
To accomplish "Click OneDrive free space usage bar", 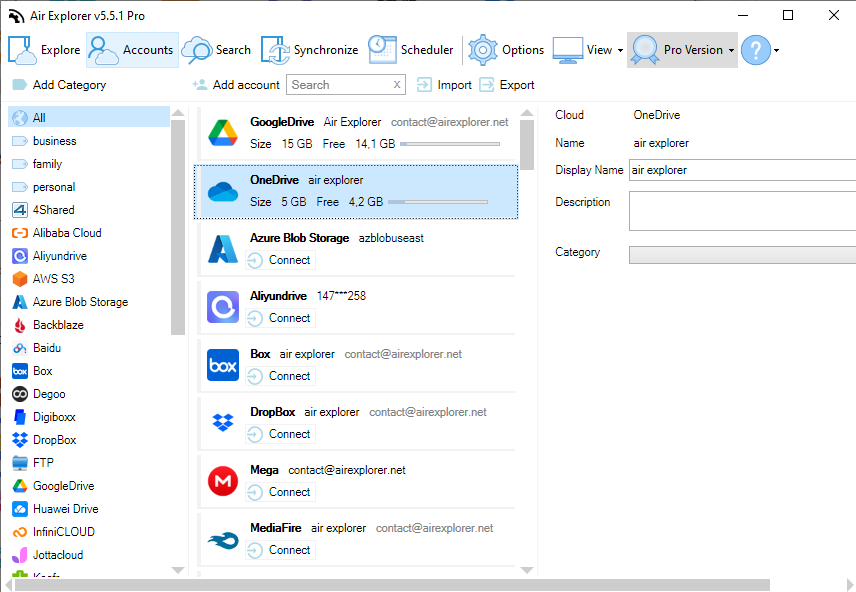I will (438, 202).
